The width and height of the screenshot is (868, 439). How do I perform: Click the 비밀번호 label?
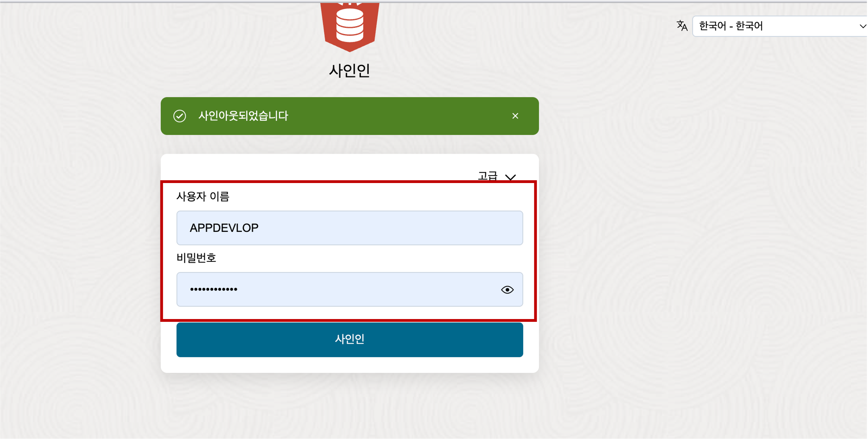point(196,258)
